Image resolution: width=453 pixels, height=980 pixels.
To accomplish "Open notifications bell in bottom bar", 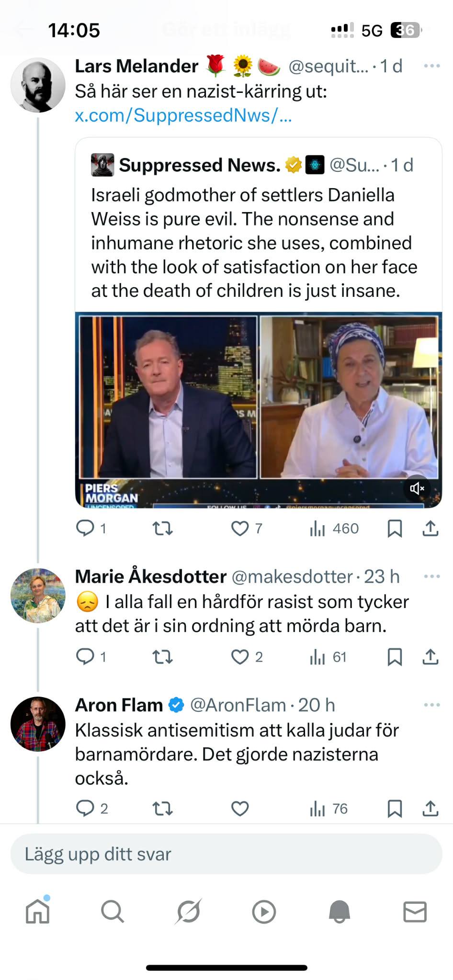I will click(340, 912).
